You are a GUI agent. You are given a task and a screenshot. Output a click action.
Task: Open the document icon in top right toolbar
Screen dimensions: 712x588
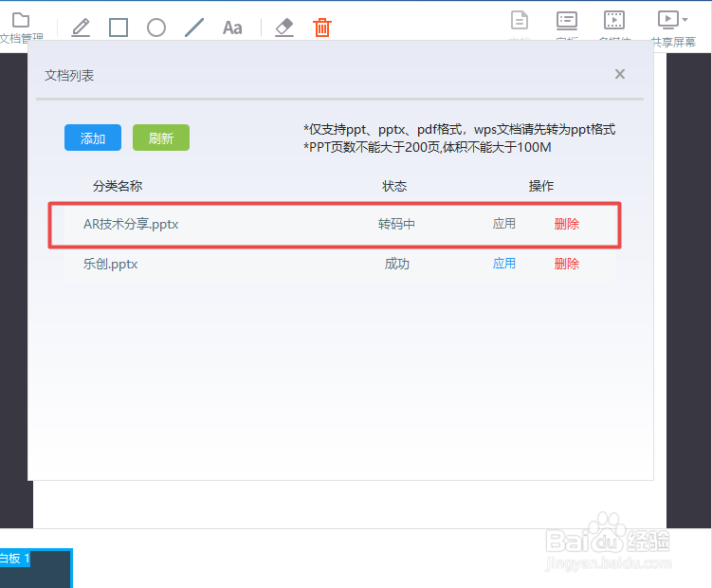(x=520, y=21)
